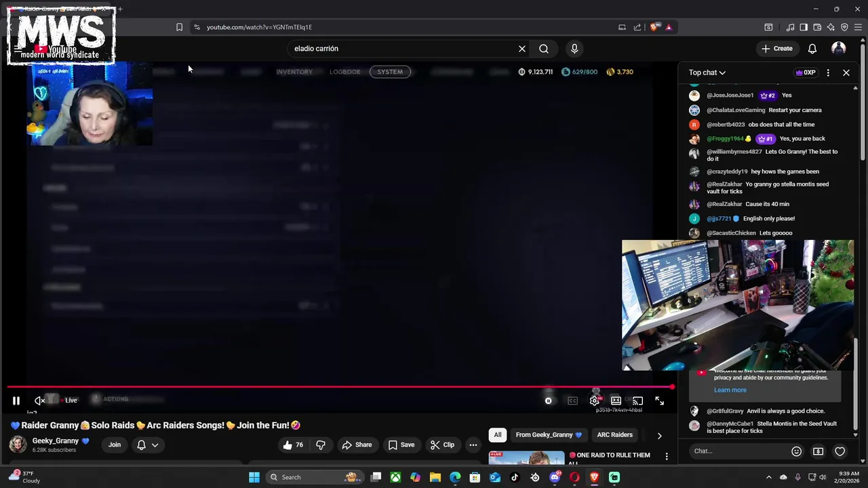Open Brave Shields lion icon

pos(654,27)
